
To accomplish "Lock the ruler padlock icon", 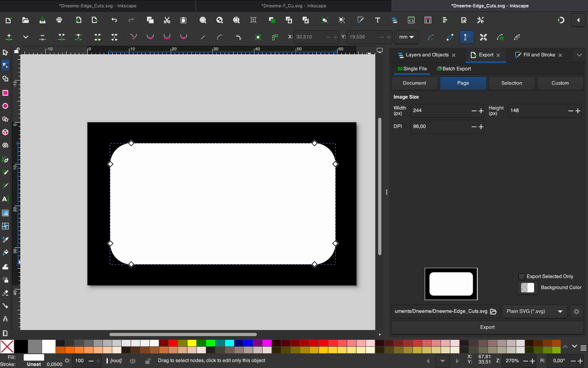I will tap(16, 50).
